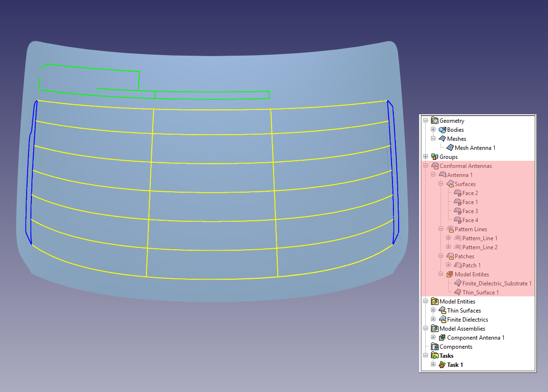Collapse the Tasks node
This screenshot has width=548, height=392.
point(426,356)
